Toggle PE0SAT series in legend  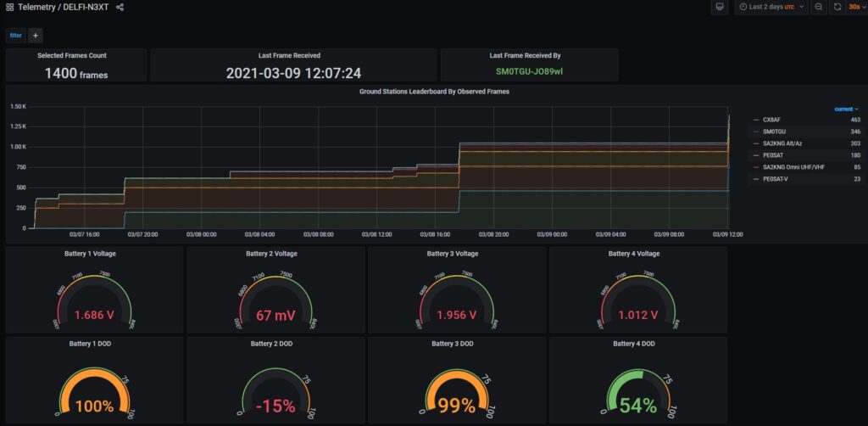coord(772,155)
